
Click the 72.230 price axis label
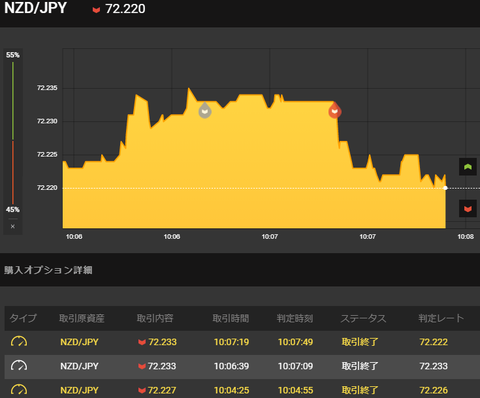click(47, 121)
